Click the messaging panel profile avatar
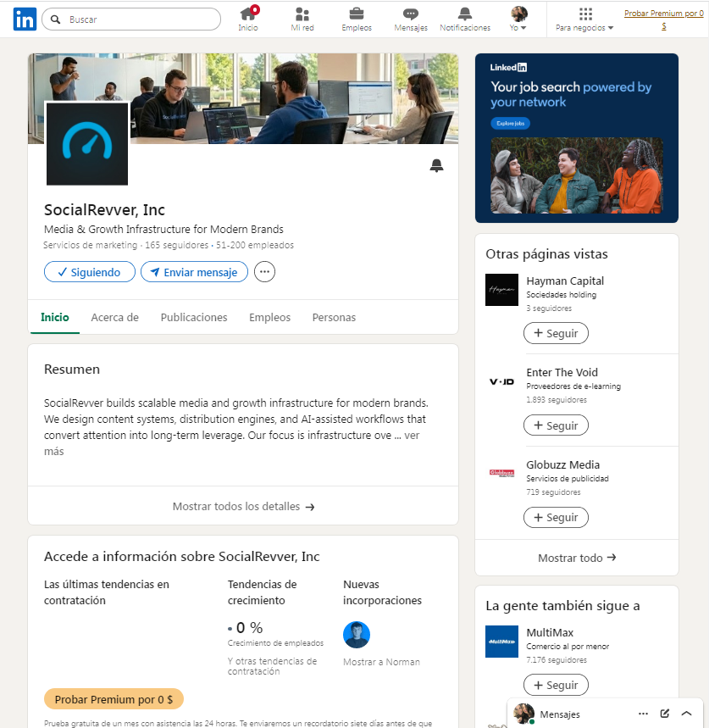 click(523, 714)
